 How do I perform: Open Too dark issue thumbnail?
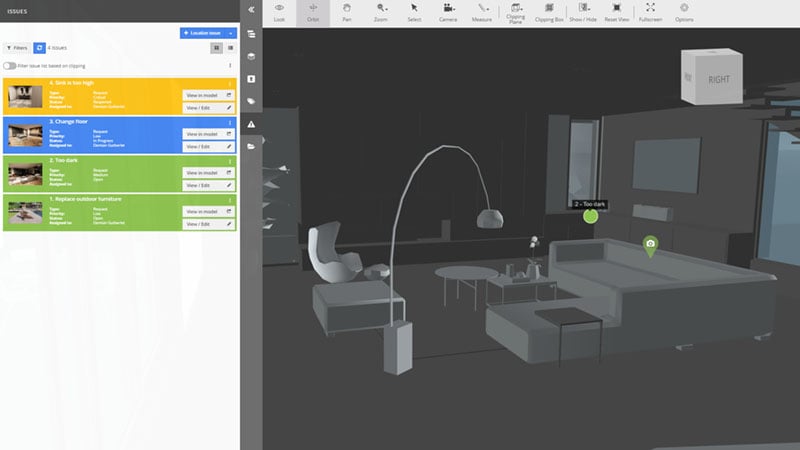click(26, 174)
